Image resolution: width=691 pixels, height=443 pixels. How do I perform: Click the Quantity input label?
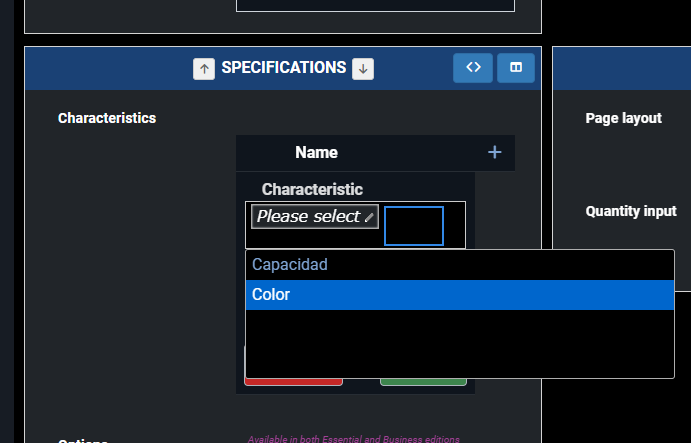pos(631,211)
